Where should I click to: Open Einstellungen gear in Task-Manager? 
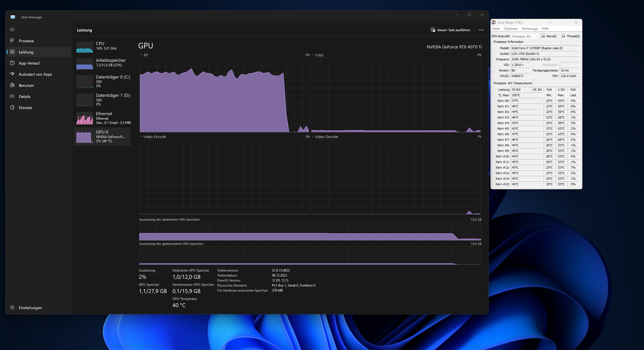click(12, 307)
